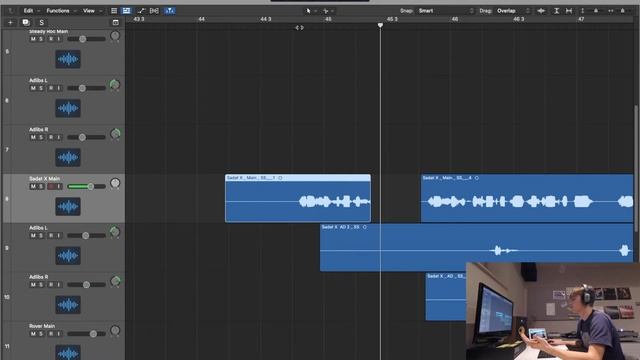Click bar 44 in the ruler
The image size is (640, 360).
[x=201, y=19]
